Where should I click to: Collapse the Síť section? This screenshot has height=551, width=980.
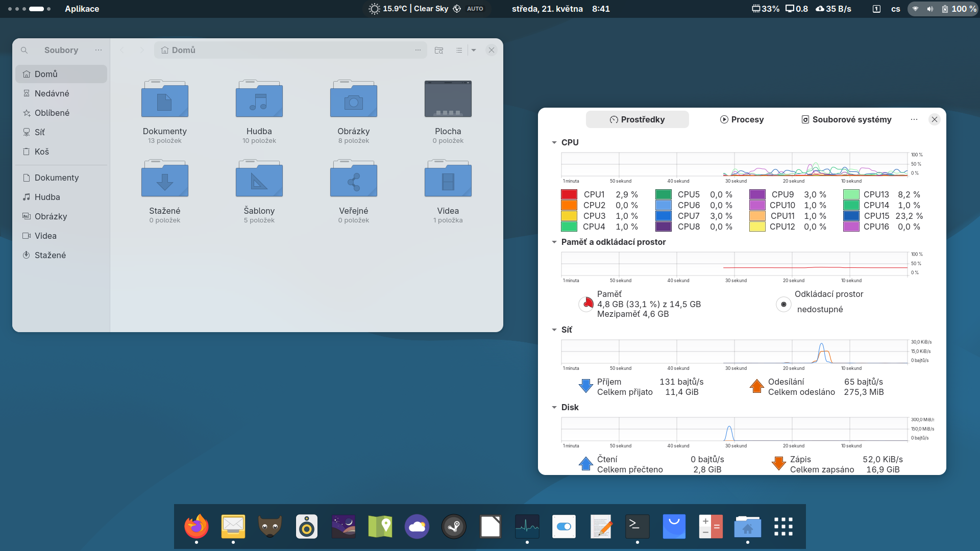(x=554, y=330)
